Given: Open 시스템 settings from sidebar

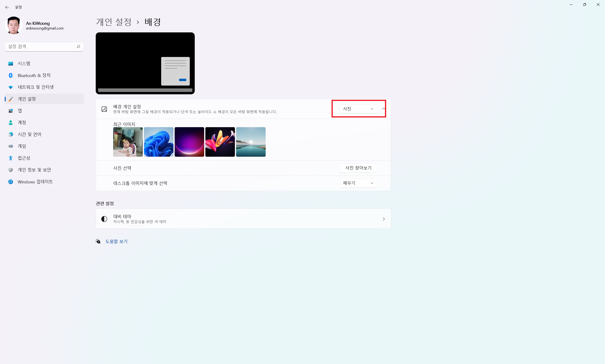Looking at the screenshot, I should tap(24, 64).
